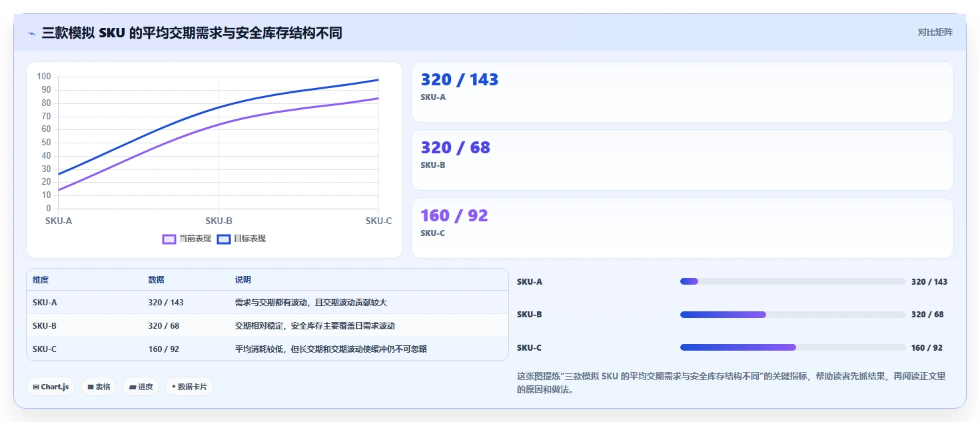Click the SKU-A label in the progress list

coord(530,281)
